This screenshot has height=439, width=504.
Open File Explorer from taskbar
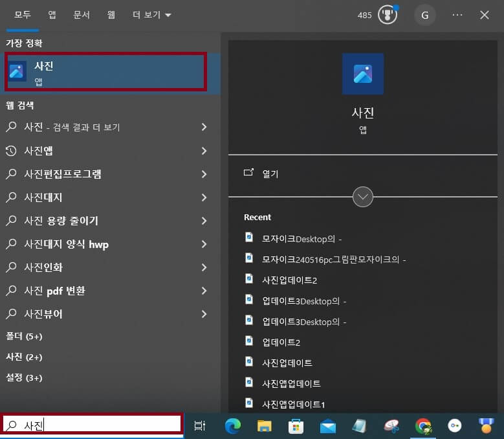point(264,426)
